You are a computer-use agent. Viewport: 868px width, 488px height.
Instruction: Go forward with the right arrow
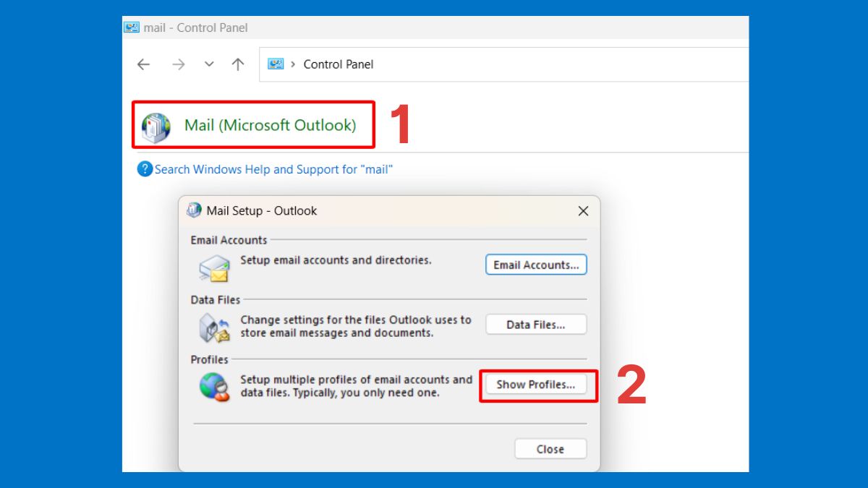178,64
